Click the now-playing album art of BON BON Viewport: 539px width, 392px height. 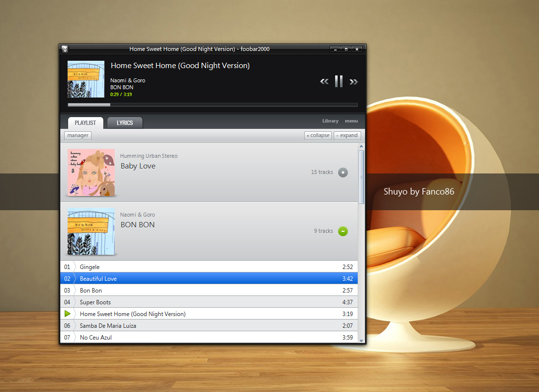tap(86, 79)
